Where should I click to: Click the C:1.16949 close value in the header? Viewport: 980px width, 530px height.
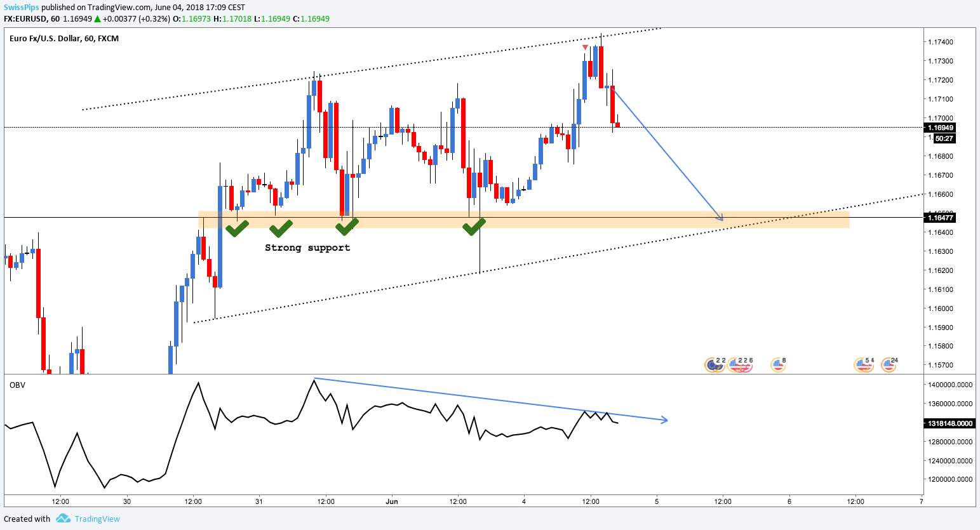[x=311, y=18]
